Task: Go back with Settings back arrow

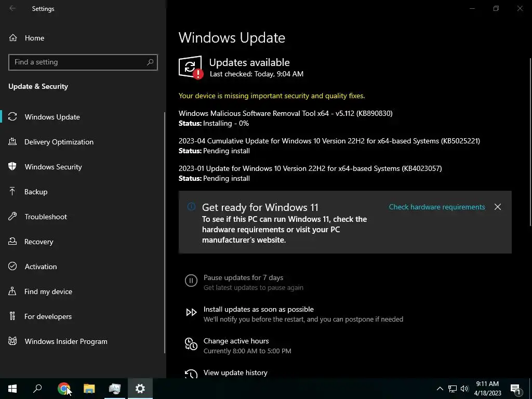Action: tap(12, 8)
